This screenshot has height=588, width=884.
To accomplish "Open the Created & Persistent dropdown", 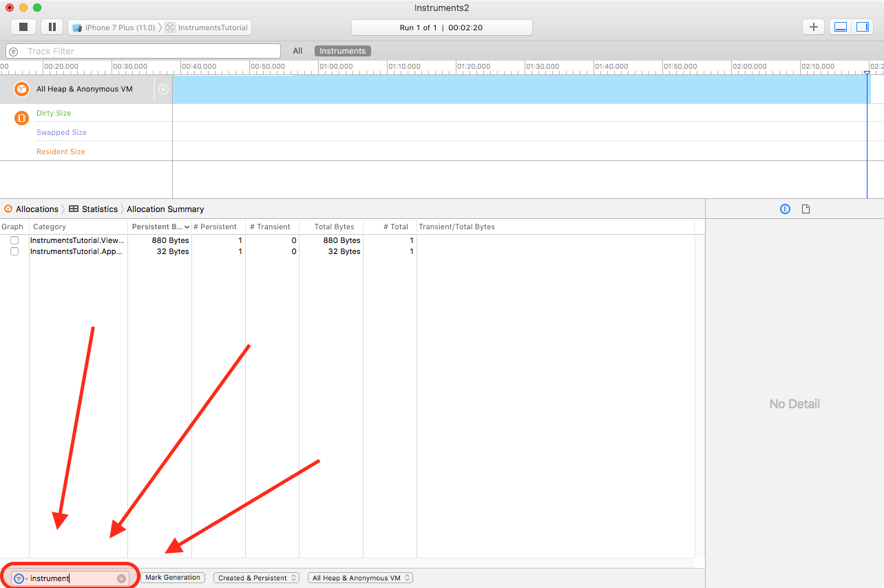I will click(256, 578).
